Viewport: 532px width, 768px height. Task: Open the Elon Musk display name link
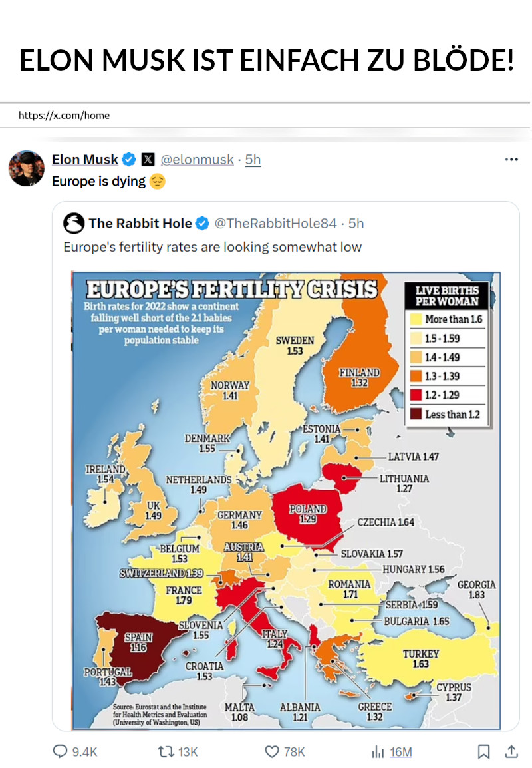click(85, 160)
